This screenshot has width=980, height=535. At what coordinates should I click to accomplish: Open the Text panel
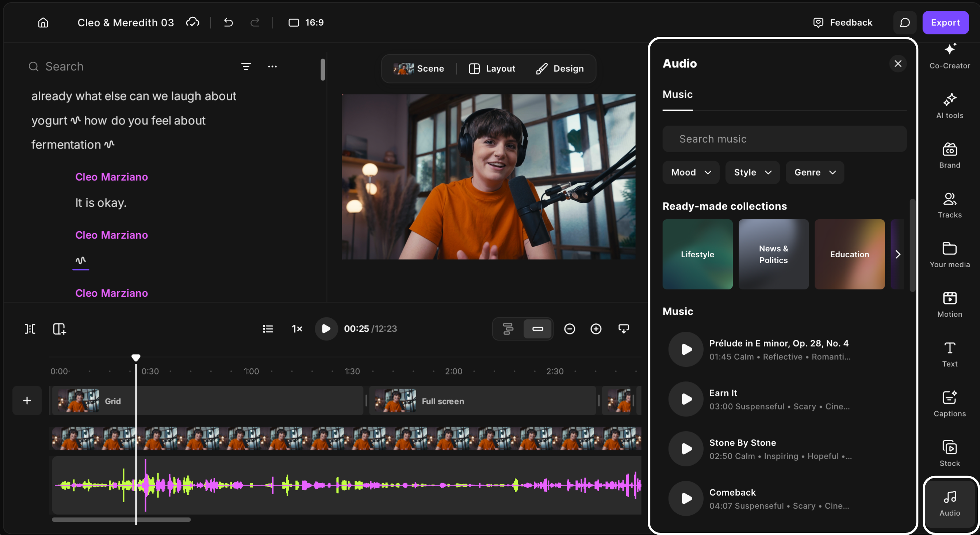click(x=950, y=354)
